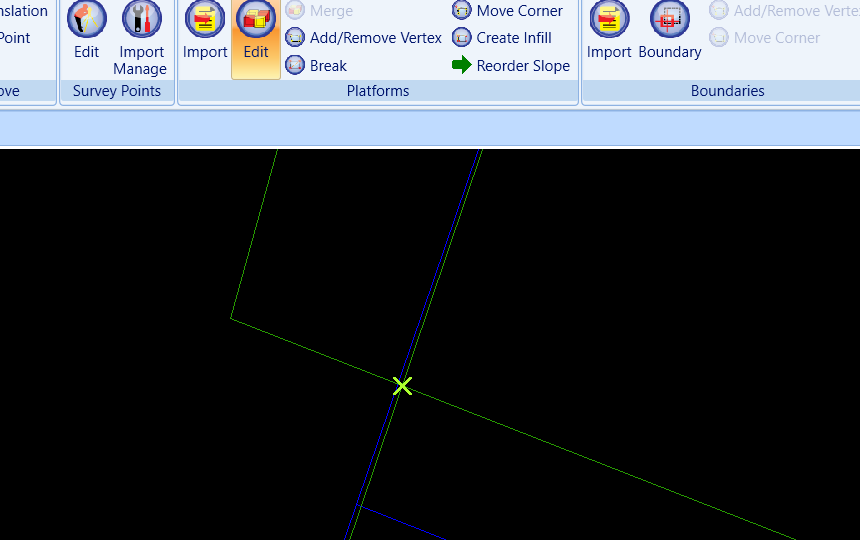Screen dimensions: 860x540
Task: Click the yellow X vertex marker
Action: (x=402, y=386)
